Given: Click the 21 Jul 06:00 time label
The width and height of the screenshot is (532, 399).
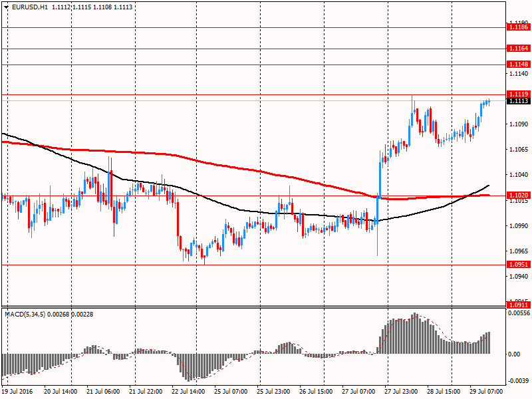Looking at the screenshot, I should (x=103, y=391).
